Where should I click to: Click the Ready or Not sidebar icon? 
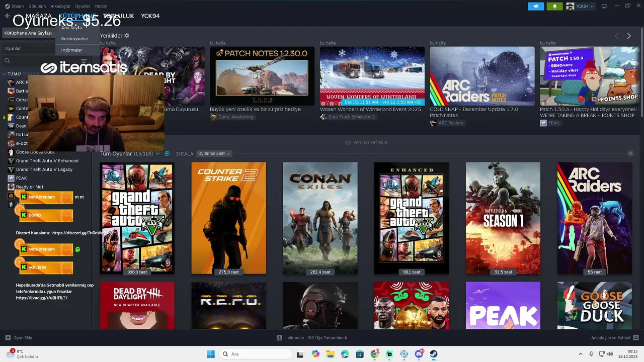11,187
